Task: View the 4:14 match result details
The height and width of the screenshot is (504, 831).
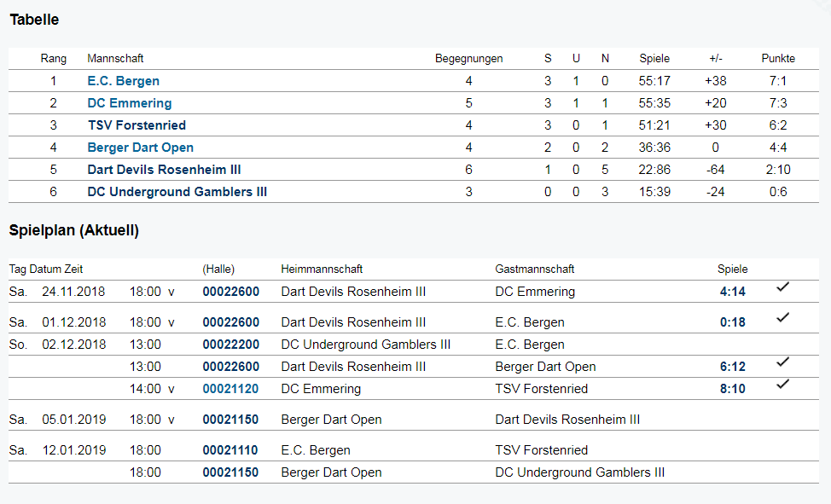Action: (732, 292)
